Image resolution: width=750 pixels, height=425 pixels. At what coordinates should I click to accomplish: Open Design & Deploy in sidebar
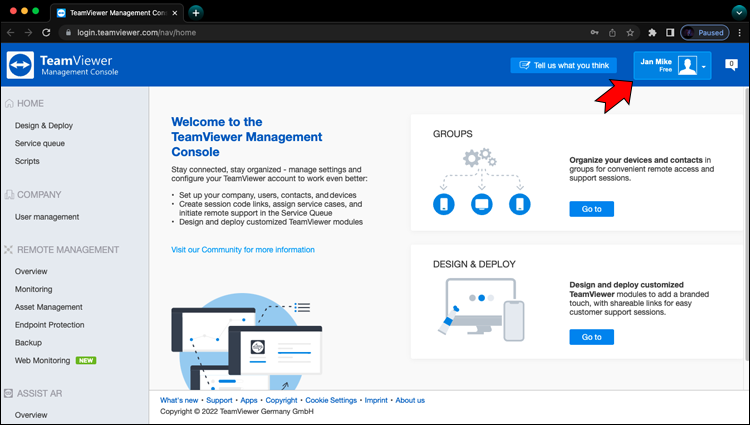tap(44, 125)
